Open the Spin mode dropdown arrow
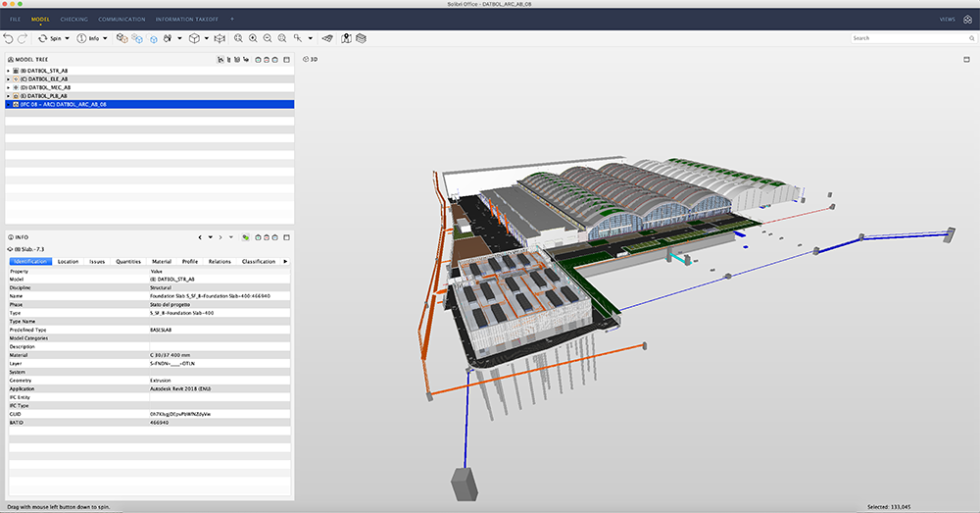The width and height of the screenshot is (980, 513). 67,38
